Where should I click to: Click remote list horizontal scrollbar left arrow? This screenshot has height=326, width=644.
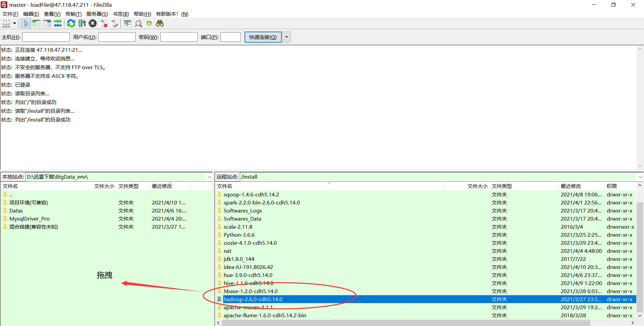point(219,323)
